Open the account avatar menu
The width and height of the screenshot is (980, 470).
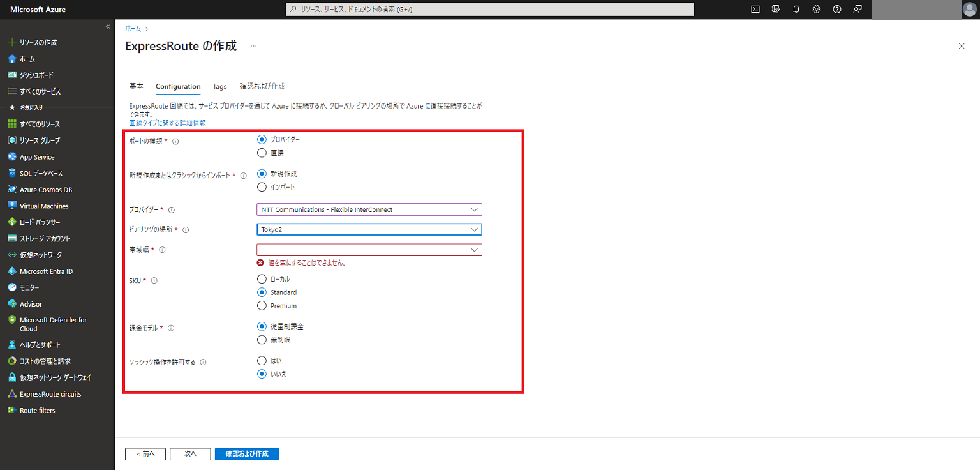970,10
